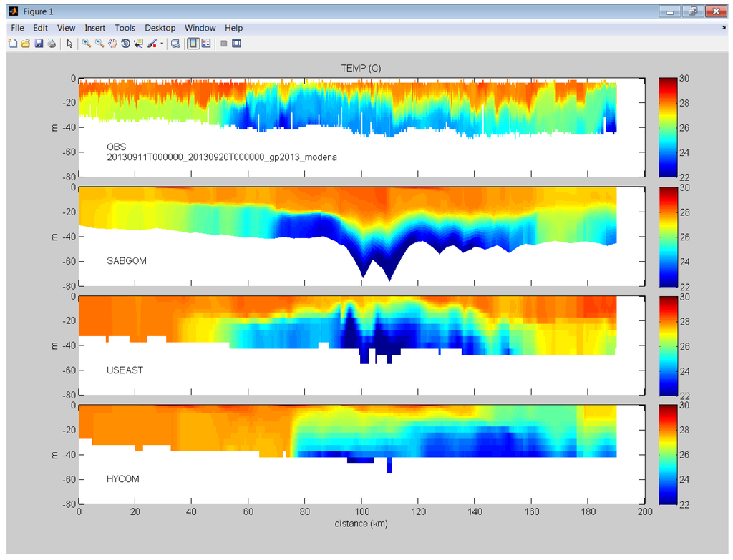Image resolution: width=733 pixels, height=560 pixels.
Task: Open the Insert menu
Action: click(x=94, y=28)
